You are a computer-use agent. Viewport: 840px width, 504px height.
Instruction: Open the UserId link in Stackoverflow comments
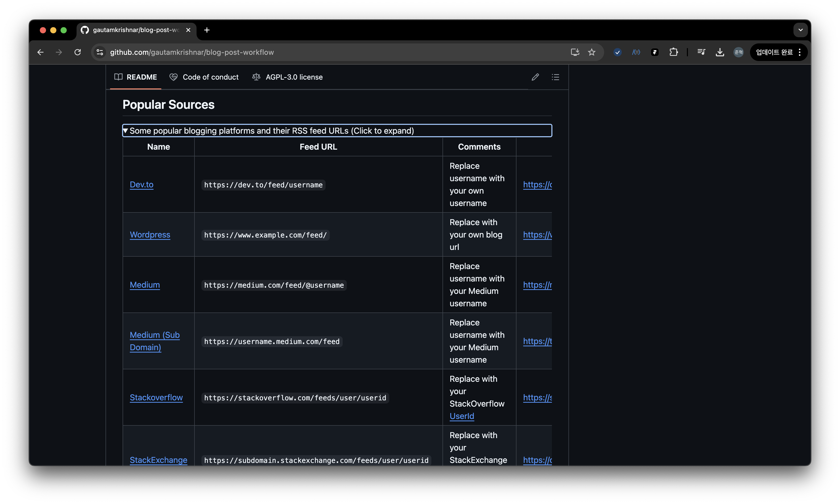(462, 416)
